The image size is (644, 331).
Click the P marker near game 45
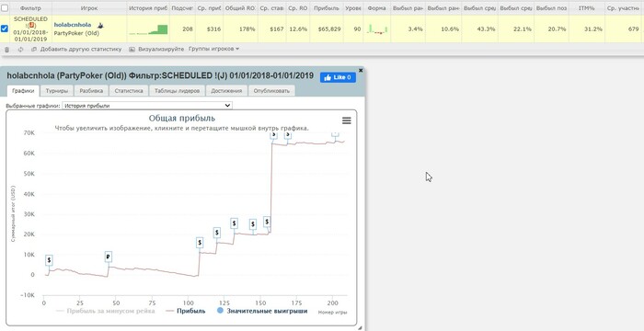point(108,257)
